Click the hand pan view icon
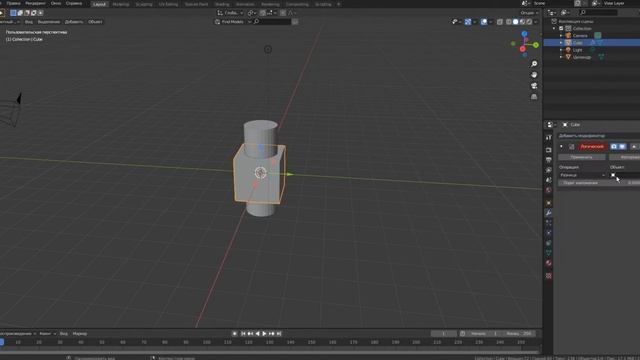The image size is (640, 360). pos(534,75)
